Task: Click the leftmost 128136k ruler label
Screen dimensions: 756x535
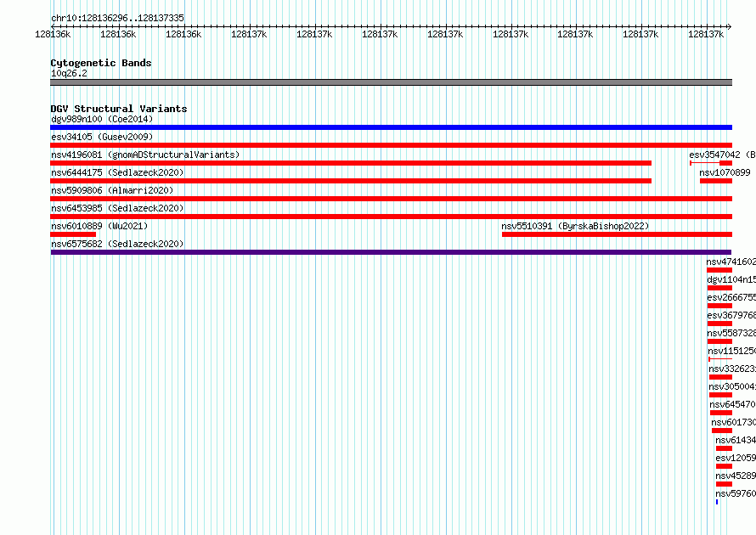Action: pyautogui.click(x=53, y=34)
